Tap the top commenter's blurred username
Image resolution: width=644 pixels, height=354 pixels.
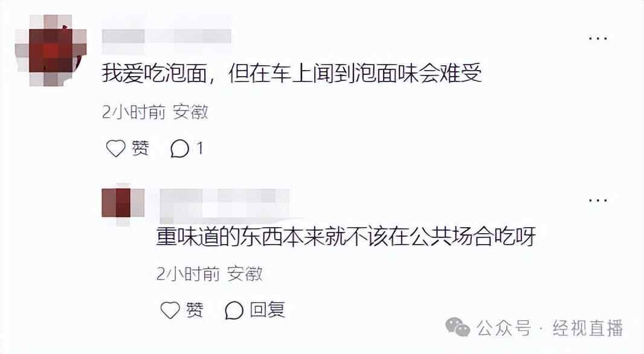point(166,37)
